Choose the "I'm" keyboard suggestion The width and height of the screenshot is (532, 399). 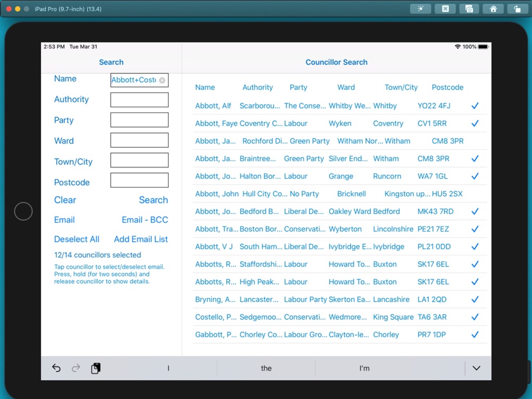(x=364, y=368)
